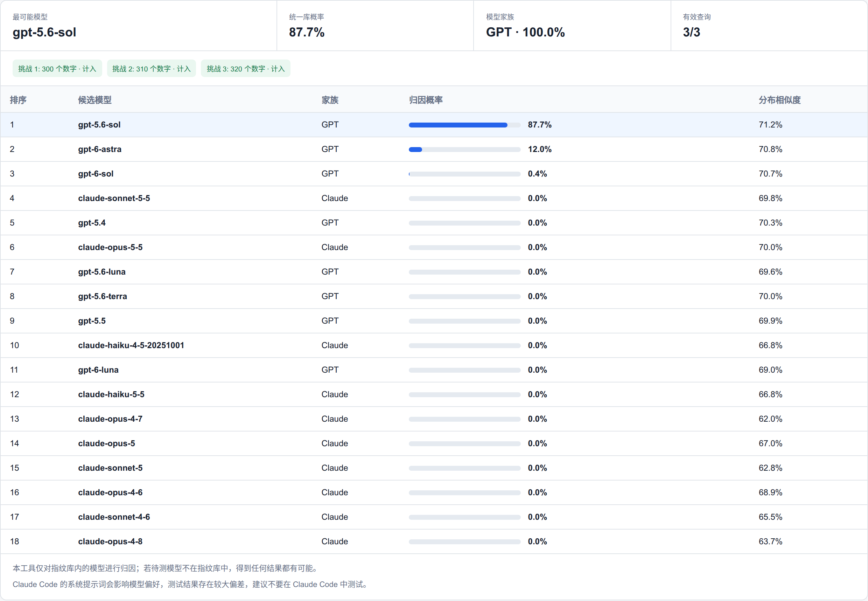Click the top gpt-5.6-sol 最可能模型 heading
The height and width of the screenshot is (601, 868).
44,32
